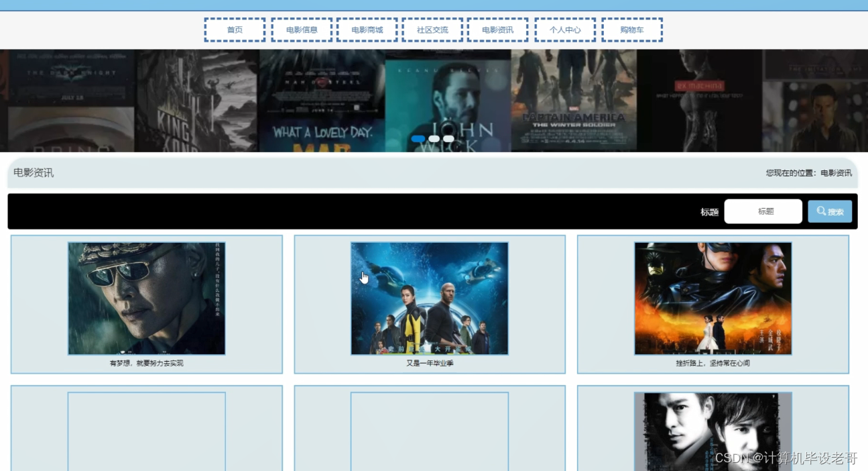Viewport: 868px width, 471px height.
Task: Select the first blue carousel indicator
Action: pos(418,139)
